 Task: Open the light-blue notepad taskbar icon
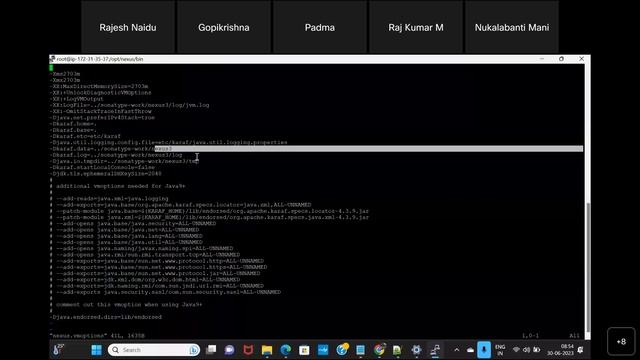pyautogui.click(x=360, y=350)
